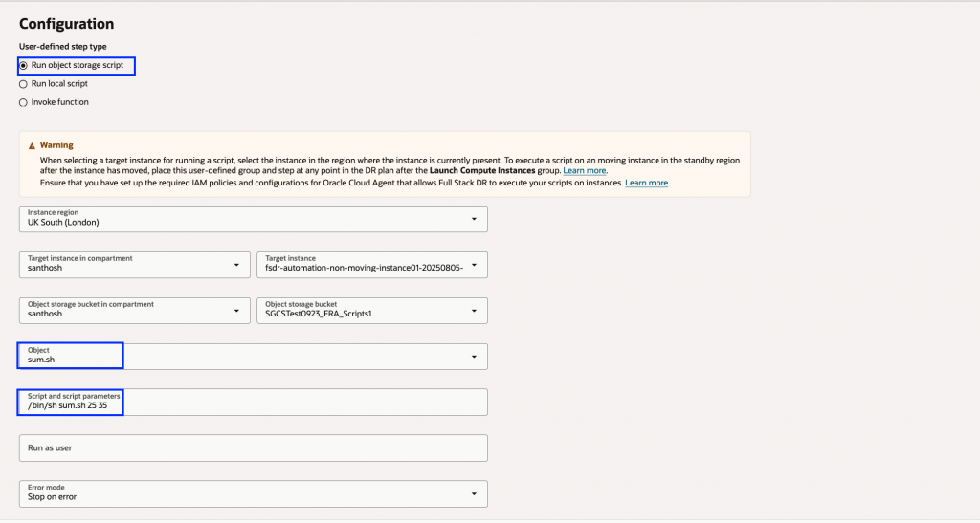
Task: Expand the Instance region dropdown
Action: point(253,219)
